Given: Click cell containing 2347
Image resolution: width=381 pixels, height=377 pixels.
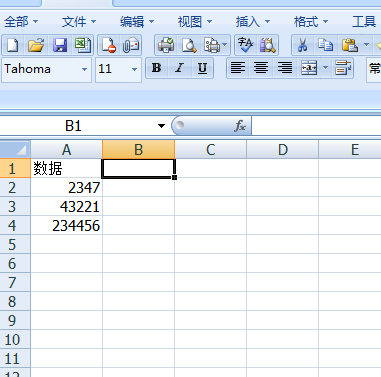Looking at the screenshot, I should coord(66,187).
